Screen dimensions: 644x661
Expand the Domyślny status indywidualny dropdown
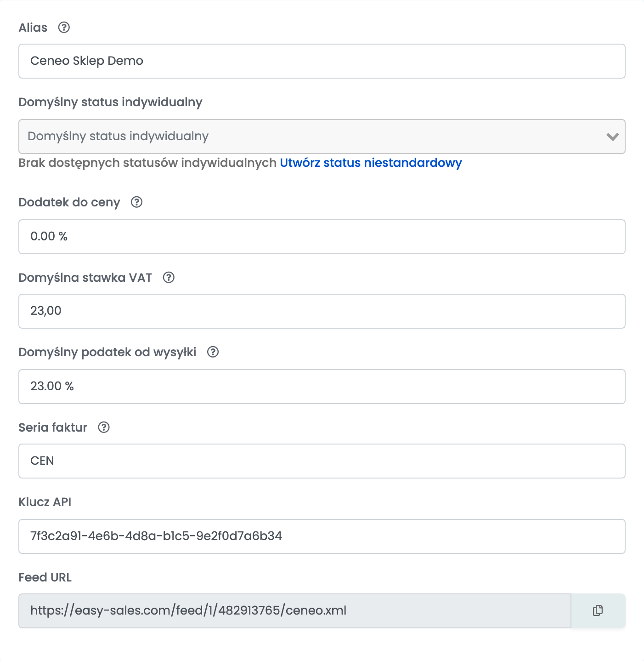(322, 137)
